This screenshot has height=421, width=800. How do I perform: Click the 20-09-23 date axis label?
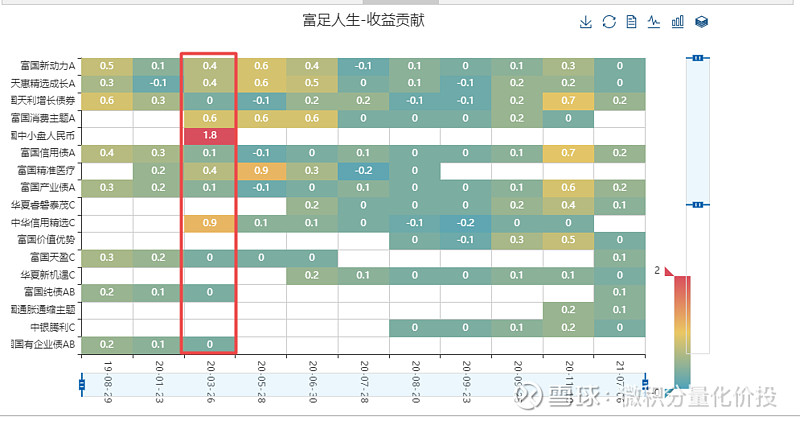coord(466,382)
